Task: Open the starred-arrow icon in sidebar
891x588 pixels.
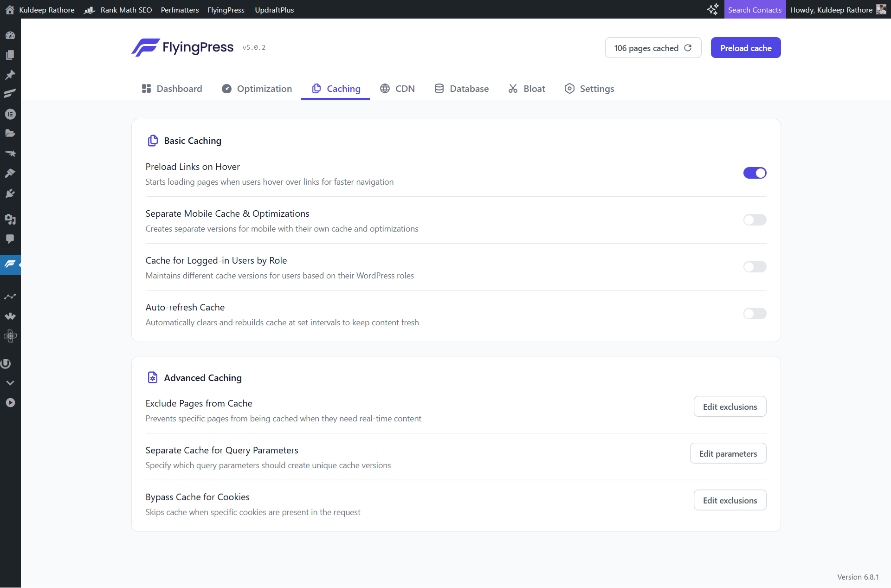Action: 10,153
